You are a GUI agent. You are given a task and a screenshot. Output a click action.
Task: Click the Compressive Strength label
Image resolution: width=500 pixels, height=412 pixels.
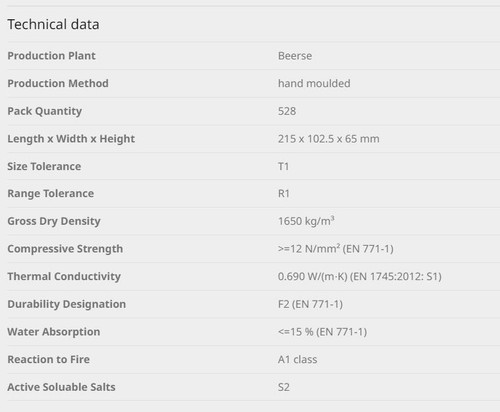(65, 249)
